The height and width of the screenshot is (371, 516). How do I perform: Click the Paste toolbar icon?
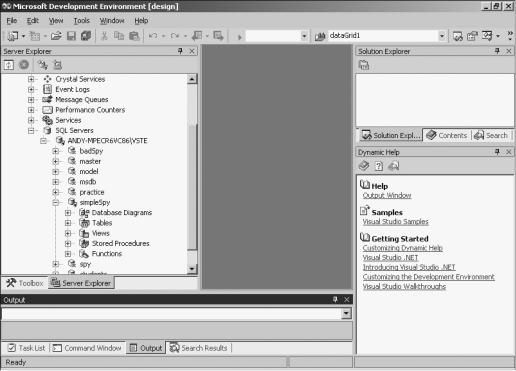pos(134,36)
